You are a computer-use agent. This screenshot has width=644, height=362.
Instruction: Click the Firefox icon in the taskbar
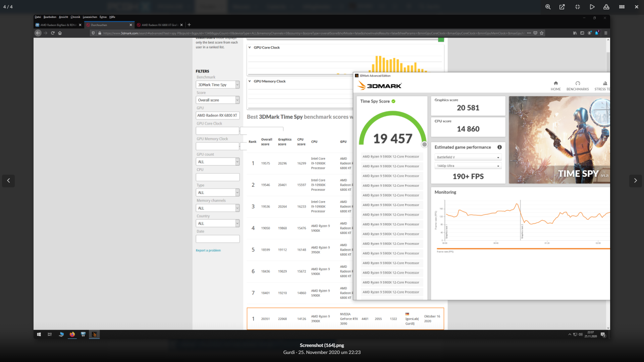pos(72,334)
